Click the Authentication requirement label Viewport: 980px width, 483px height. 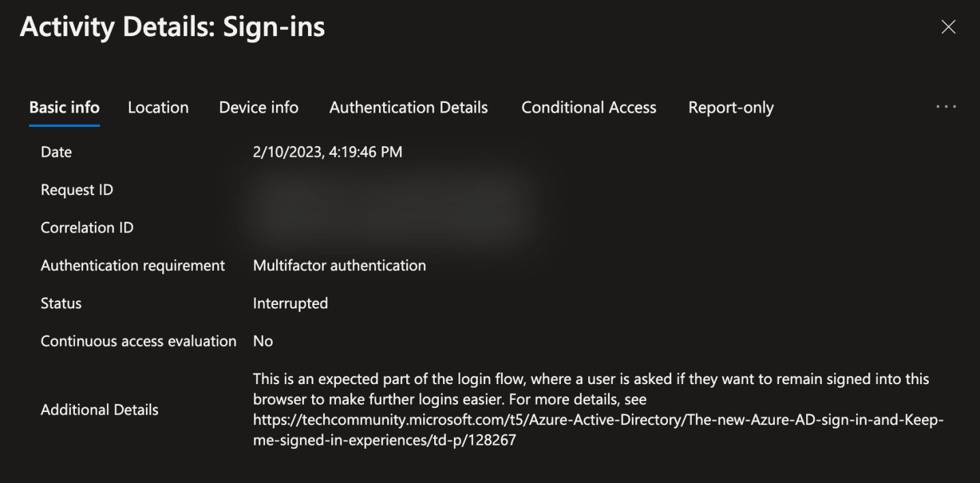click(x=133, y=265)
